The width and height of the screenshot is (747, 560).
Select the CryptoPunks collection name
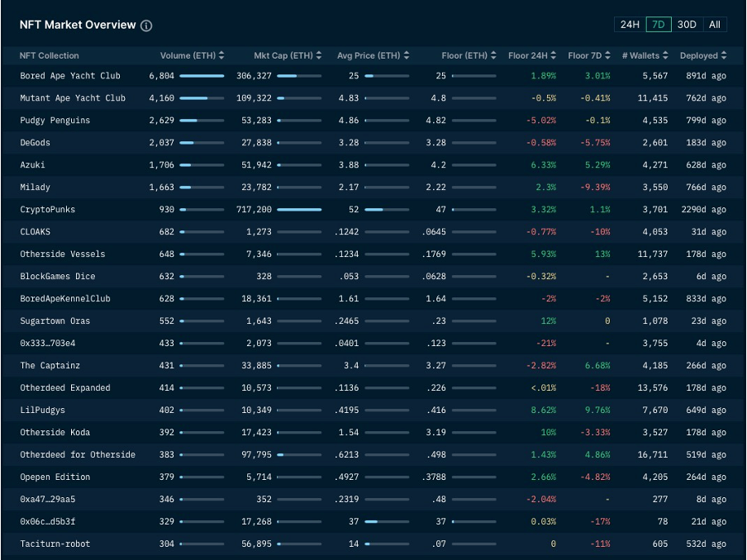click(48, 210)
